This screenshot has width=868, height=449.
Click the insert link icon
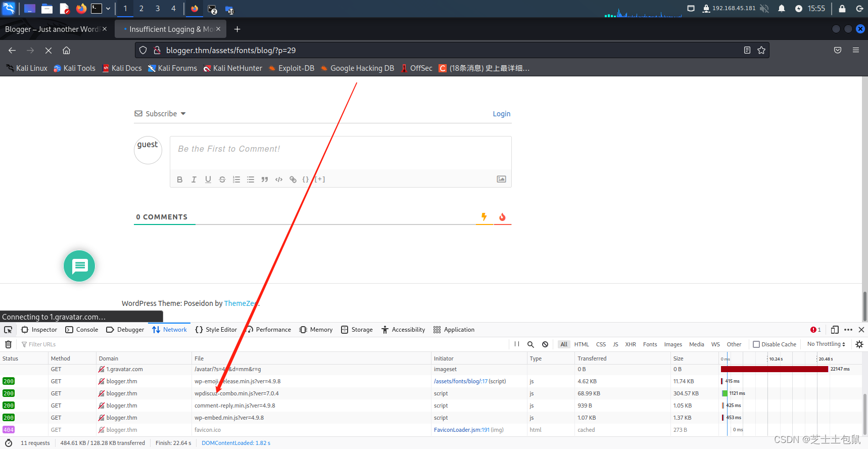click(x=293, y=179)
